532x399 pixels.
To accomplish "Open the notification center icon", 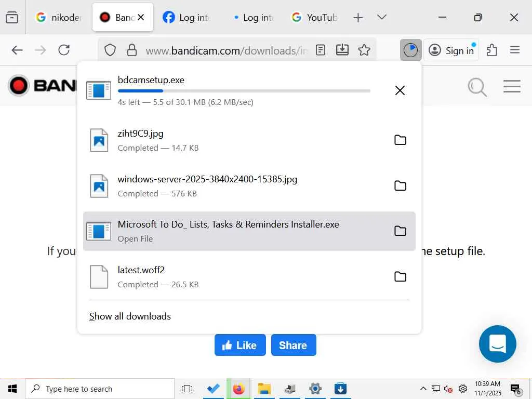I will tap(516, 389).
